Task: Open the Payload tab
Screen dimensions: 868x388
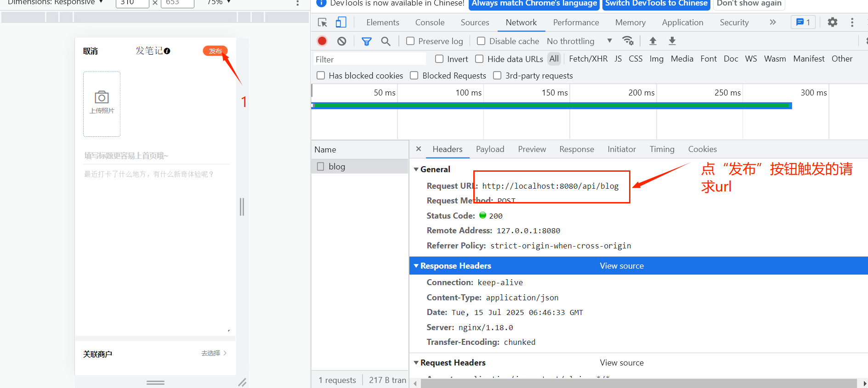Action: (x=490, y=149)
